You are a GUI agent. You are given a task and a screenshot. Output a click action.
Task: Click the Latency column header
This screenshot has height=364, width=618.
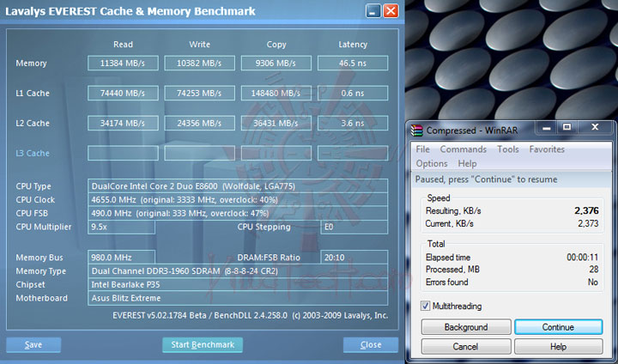point(353,45)
